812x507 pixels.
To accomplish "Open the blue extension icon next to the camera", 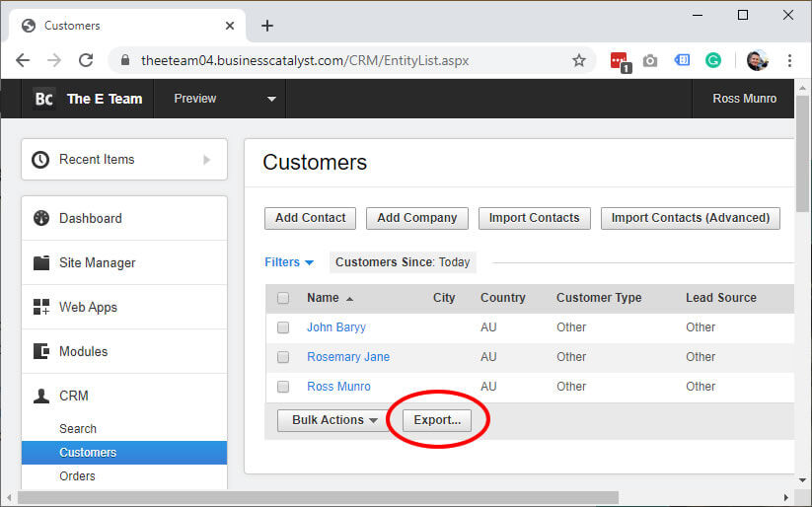I will 682,60.
